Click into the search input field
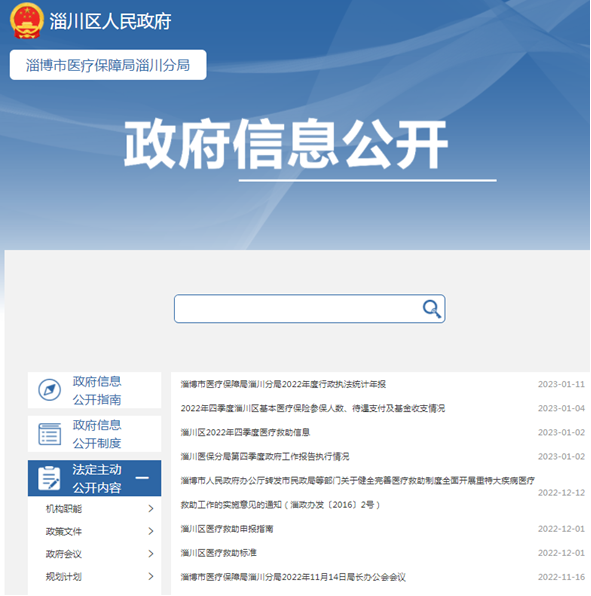Image resolution: width=591 pixels, height=596 pixels. click(298, 309)
